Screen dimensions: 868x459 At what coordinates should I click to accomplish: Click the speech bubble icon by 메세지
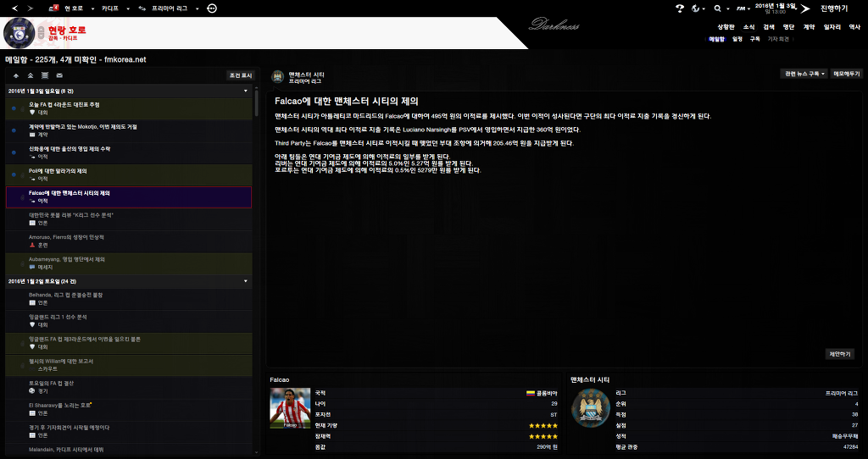click(x=32, y=267)
